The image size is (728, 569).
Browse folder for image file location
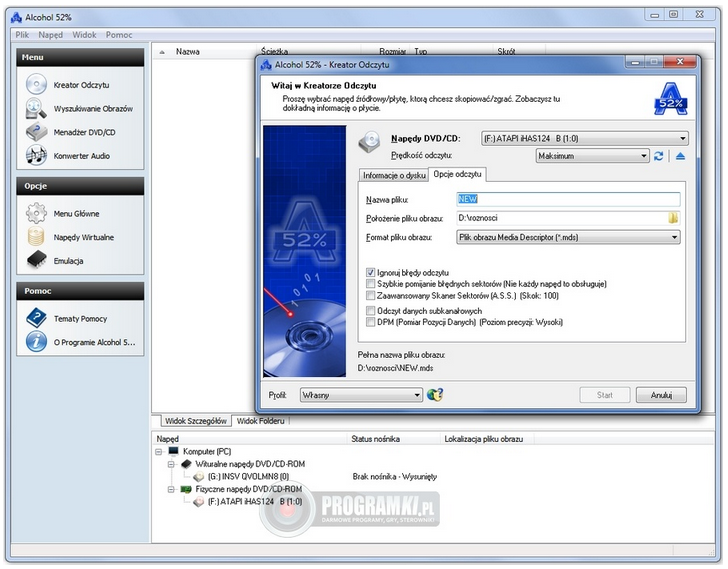point(673,218)
